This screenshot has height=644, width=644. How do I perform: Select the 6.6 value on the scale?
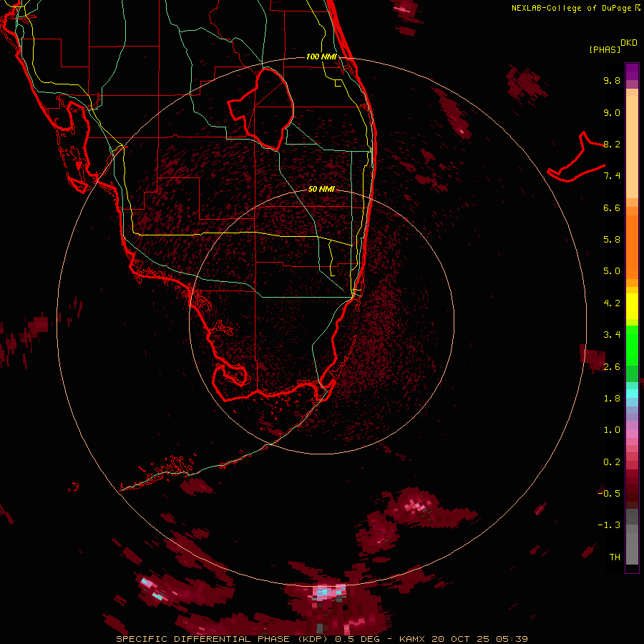pyautogui.click(x=612, y=208)
